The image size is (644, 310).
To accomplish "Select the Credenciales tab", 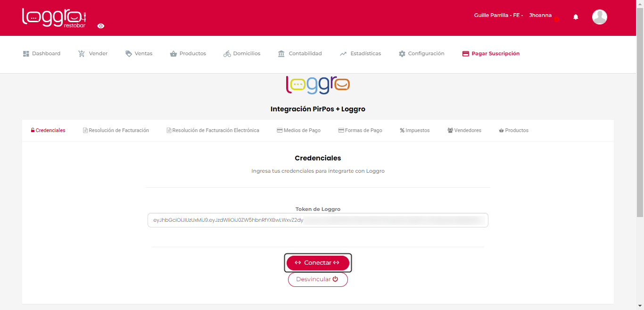I will coord(48,130).
